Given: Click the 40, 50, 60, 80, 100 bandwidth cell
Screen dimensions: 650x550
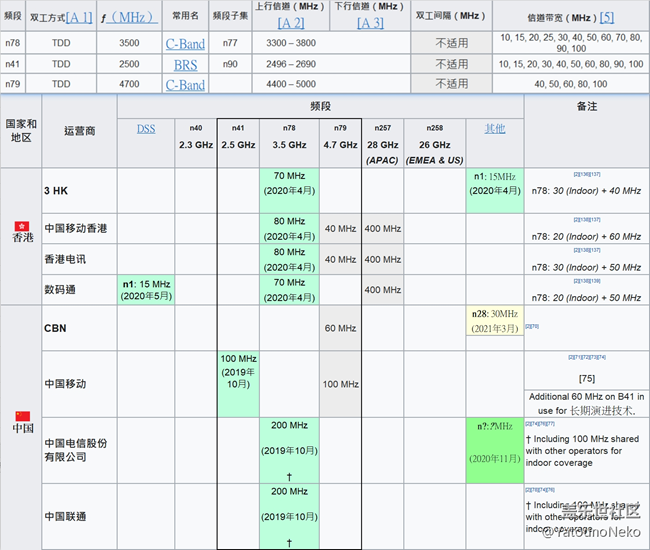Looking at the screenshot, I should (571, 84).
